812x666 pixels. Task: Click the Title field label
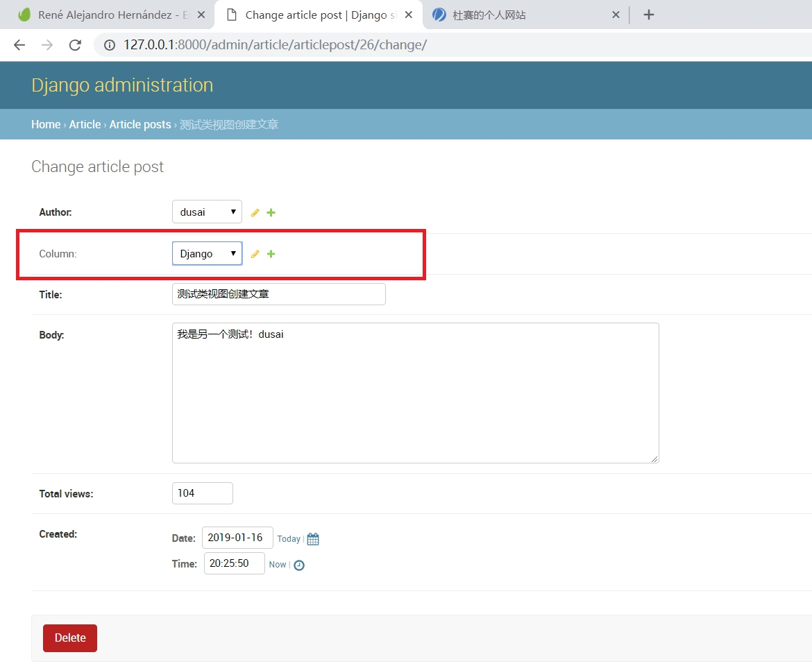point(50,295)
